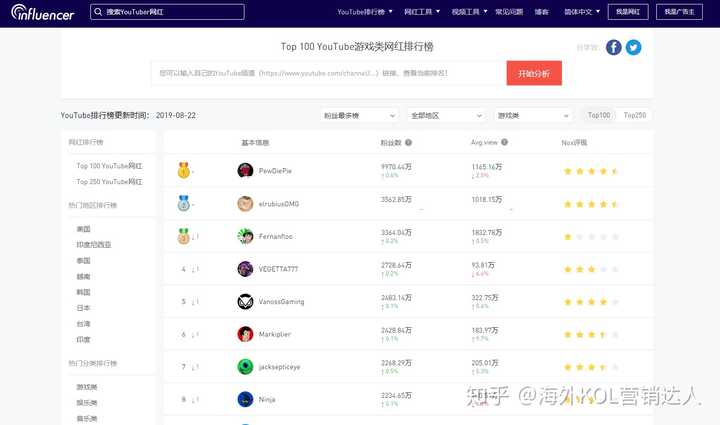Open jacksepticeye channel name
This screenshot has width=720, height=425.
[x=279, y=367]
